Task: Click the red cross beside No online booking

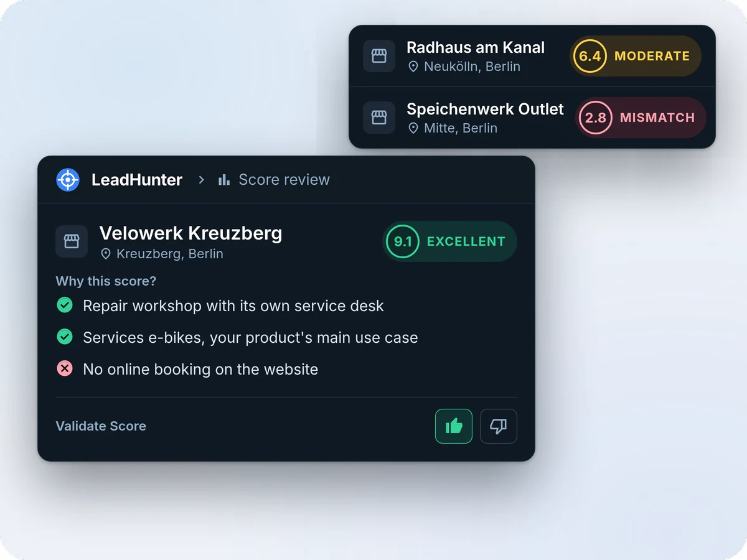Action: point(65,368)
